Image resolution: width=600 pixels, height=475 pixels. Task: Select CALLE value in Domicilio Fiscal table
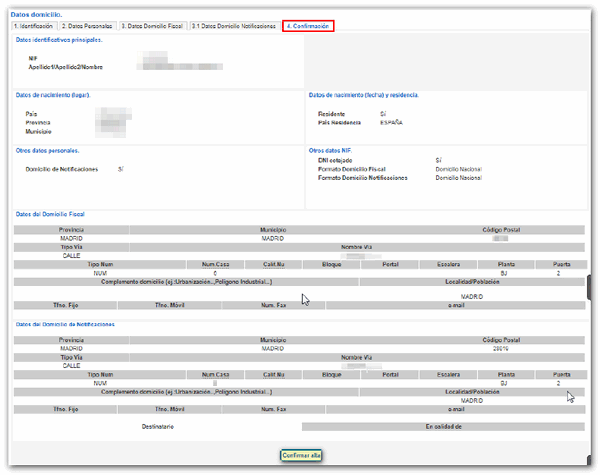point(71,256)
